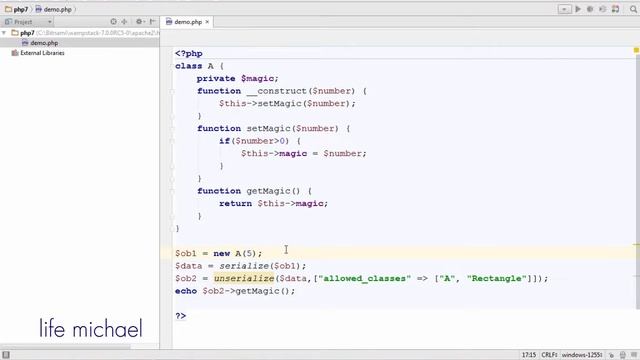This screenshot has width=640, height=360.
Task: Click 'echo $ob2->getMagic();' line
Action: pyautogui.click(x=235, y=291)
